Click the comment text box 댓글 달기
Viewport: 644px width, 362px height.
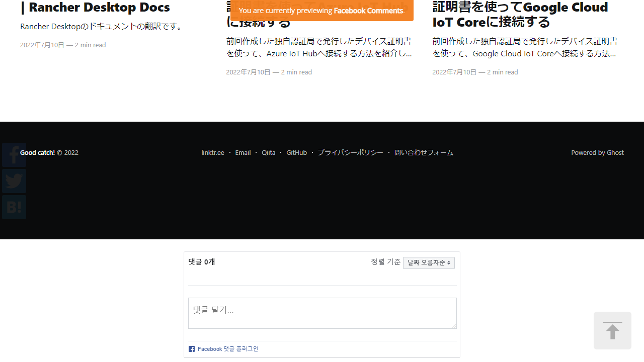tap(322, 313)
